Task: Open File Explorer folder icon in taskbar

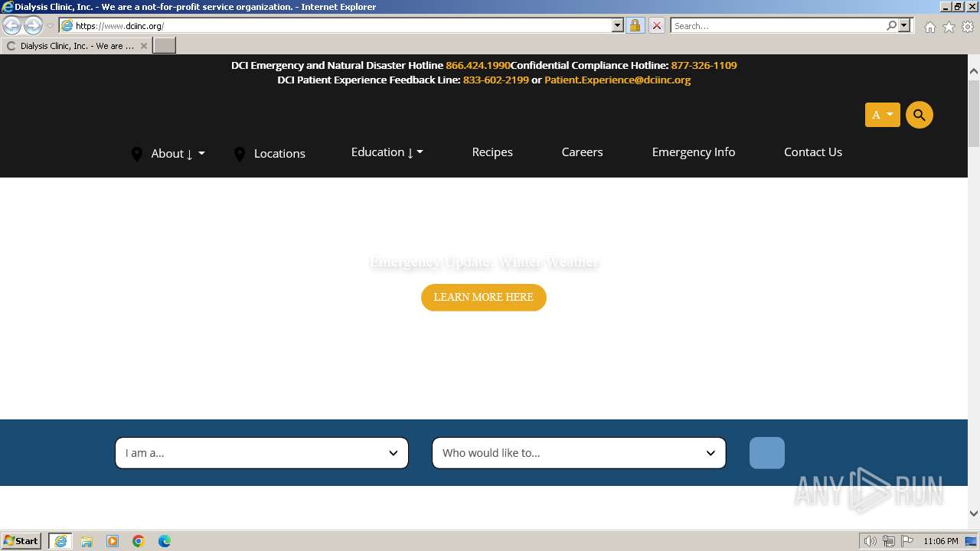Action: pyautogui.click(x=87, y=541)
